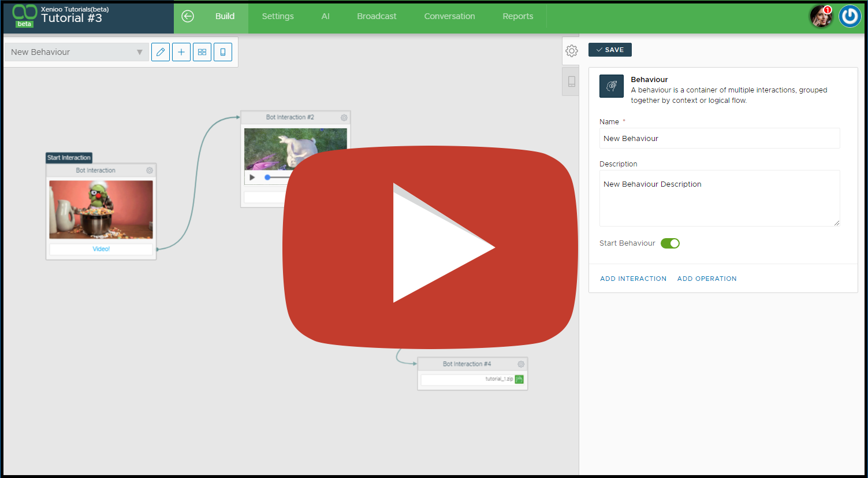Click the tutorial_1.zip file icon

(519, 379)
